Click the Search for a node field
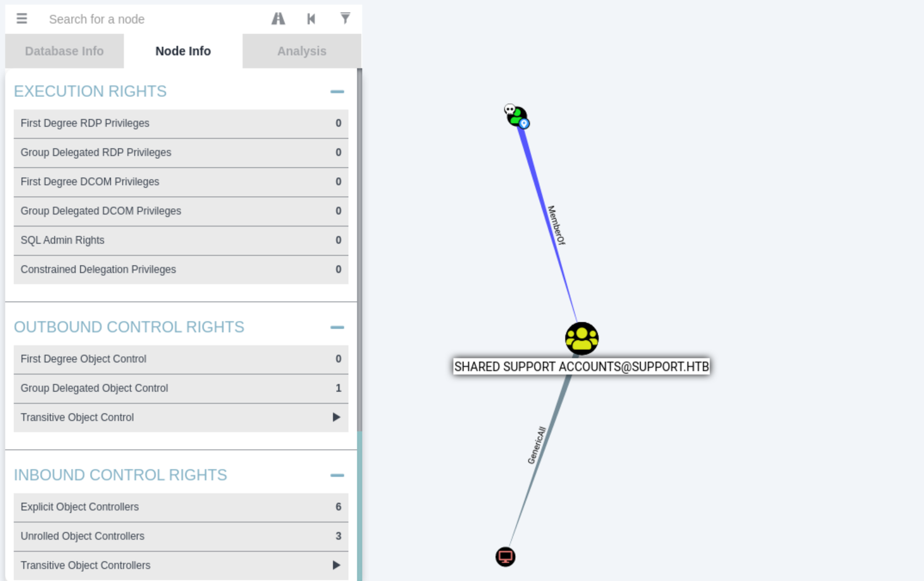This screenshot has width=924, height=581. (149, 19)
